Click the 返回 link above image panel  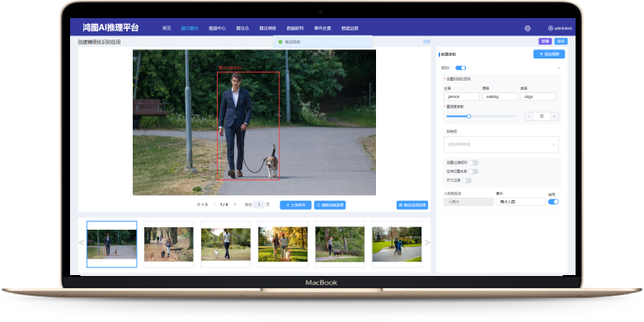pyautogui.click(x=427, y=41)
